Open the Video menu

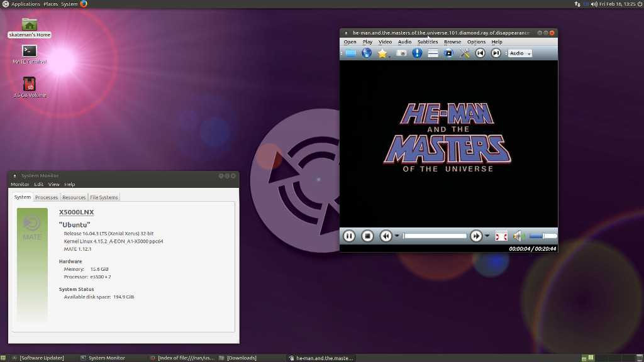[385, 42]
